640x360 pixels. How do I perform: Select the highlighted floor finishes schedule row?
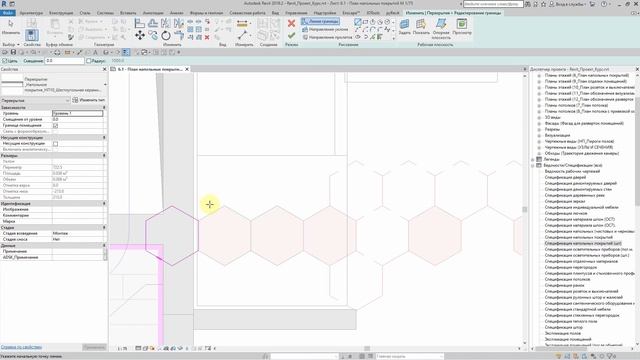583,243
